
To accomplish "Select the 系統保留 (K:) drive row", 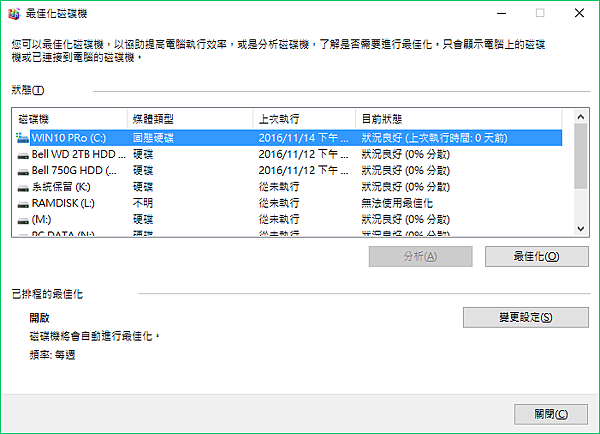I will coord(289,187).
